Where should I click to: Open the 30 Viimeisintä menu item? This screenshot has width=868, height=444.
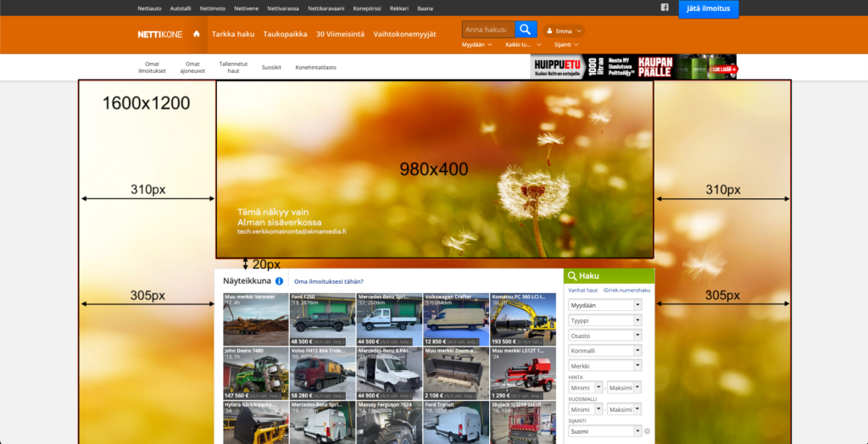341,34
